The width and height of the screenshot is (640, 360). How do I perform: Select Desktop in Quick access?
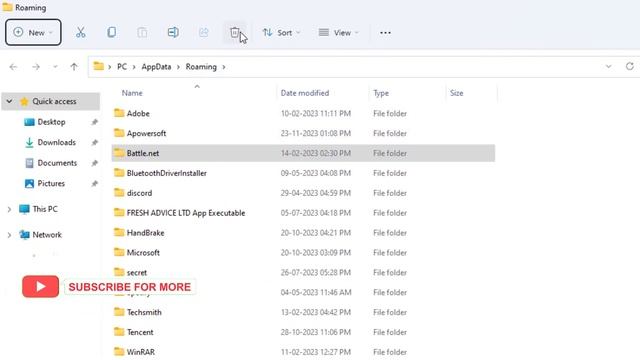[51, 122]
